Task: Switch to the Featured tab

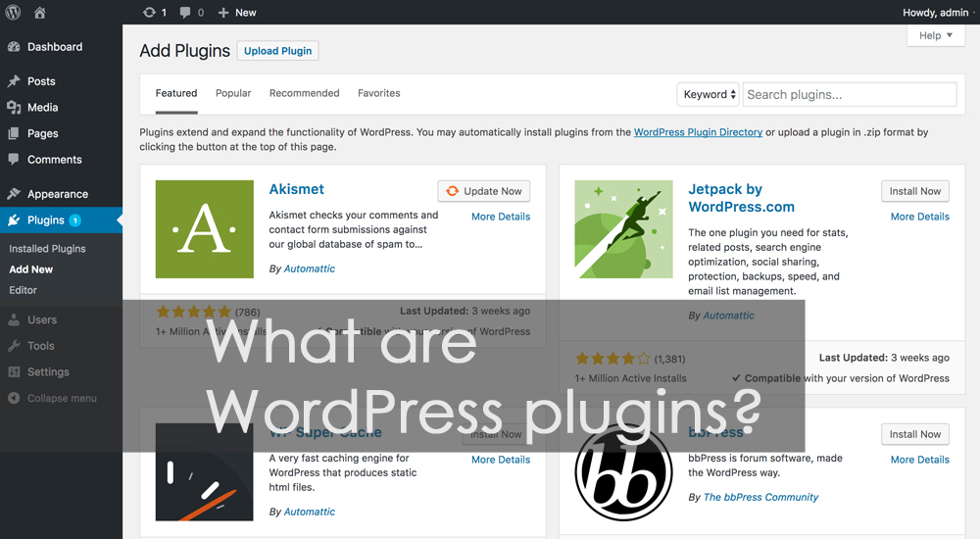Action: point(176,93)
